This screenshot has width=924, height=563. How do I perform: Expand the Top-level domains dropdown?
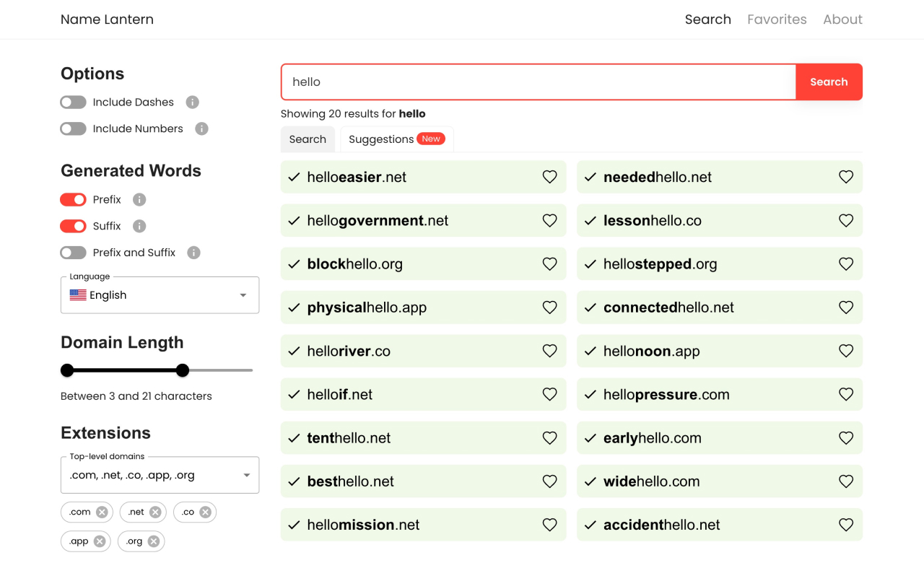tap(160, 475)
